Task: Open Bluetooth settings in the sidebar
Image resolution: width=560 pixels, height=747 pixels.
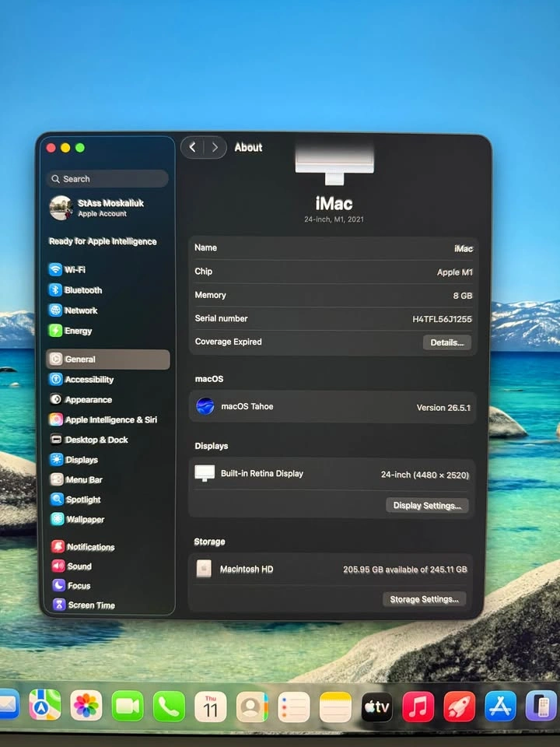Action: coord(75,290)
